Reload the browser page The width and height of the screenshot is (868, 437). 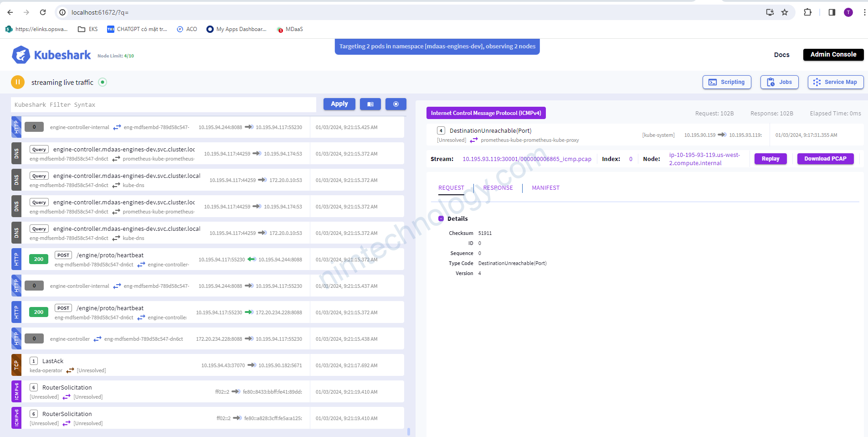tap(43, 12)
